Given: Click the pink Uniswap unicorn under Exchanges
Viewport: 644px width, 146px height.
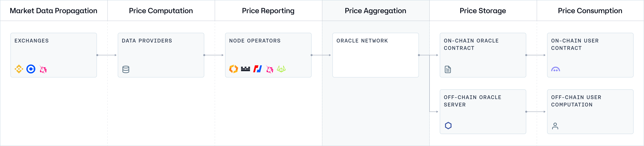Looking at the screenshot, I should tap(43, 69).
